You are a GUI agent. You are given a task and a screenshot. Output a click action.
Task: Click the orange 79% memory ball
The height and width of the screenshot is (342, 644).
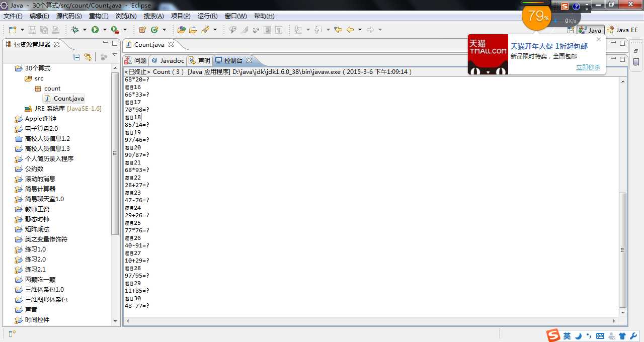click(x=537, y=16)
